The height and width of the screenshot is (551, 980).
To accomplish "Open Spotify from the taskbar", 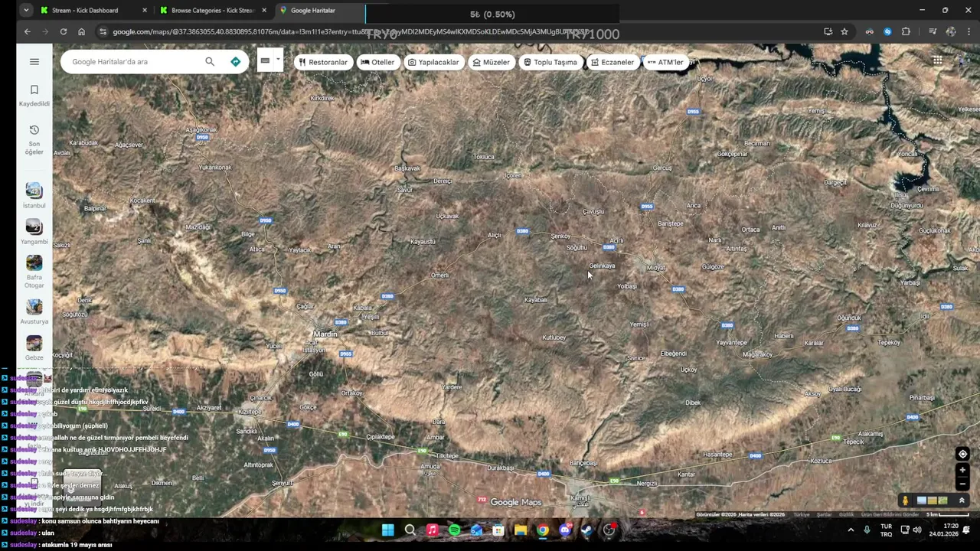I will coord(454,530).
